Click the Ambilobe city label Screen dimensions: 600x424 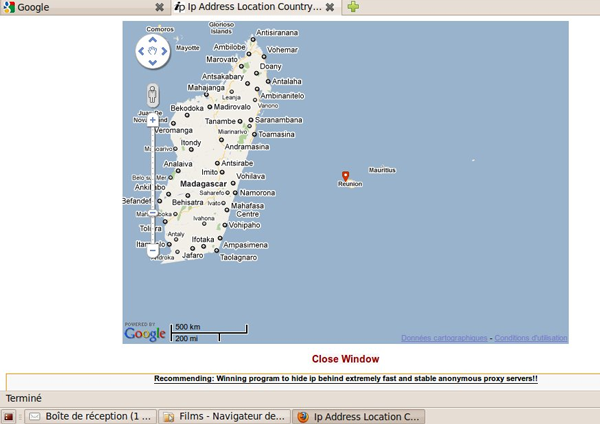[x=230, y=47]
